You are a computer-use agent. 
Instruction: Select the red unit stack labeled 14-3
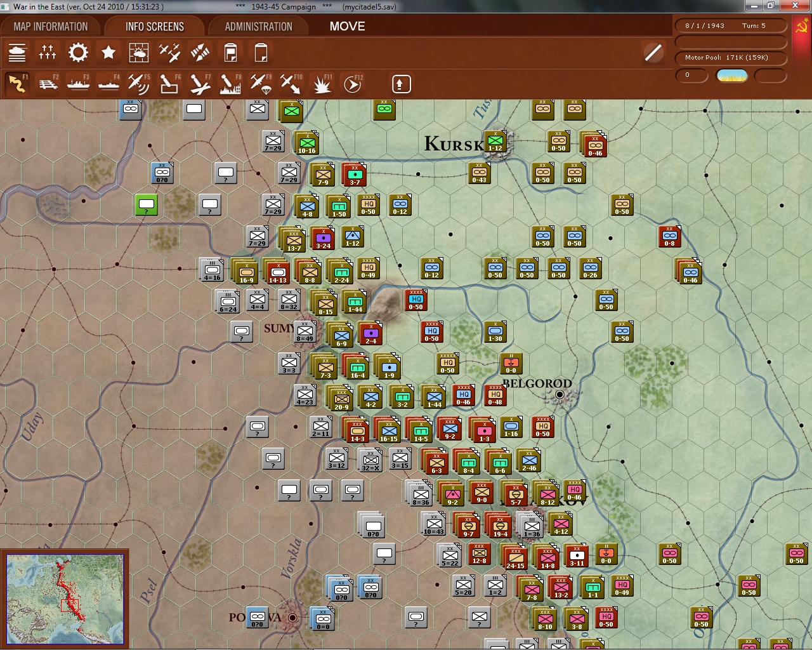(x=356, y=430)
